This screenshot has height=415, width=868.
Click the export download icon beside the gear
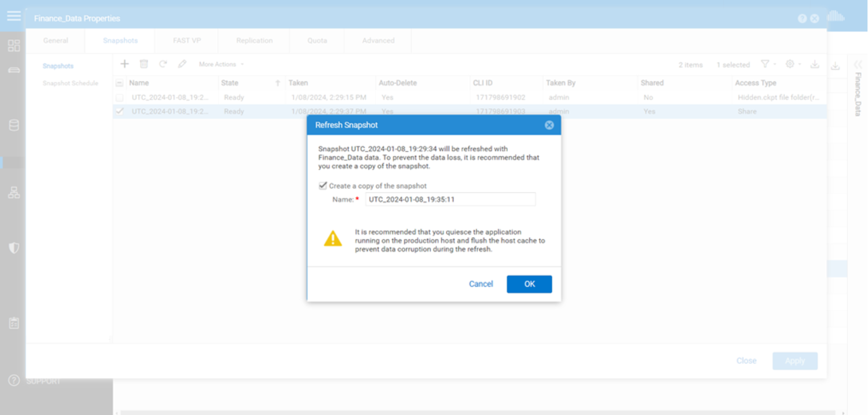coord(815,64)
